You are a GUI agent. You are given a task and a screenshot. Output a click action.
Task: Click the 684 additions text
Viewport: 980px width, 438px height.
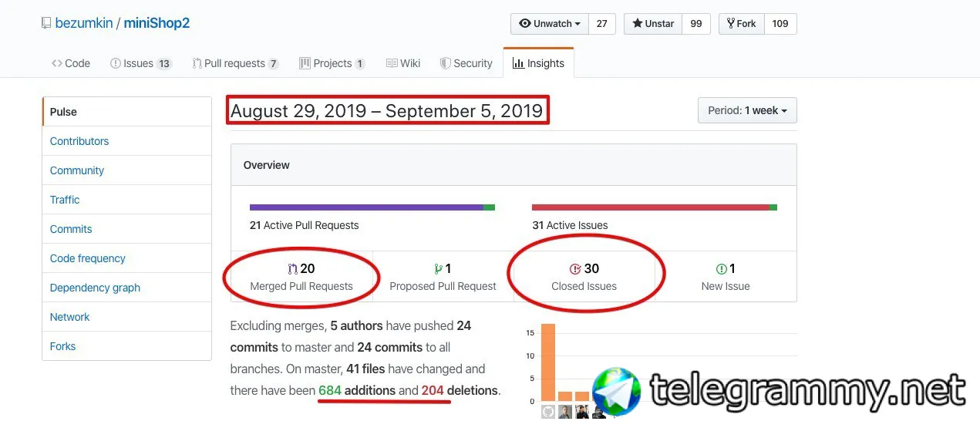coord(357,390)
